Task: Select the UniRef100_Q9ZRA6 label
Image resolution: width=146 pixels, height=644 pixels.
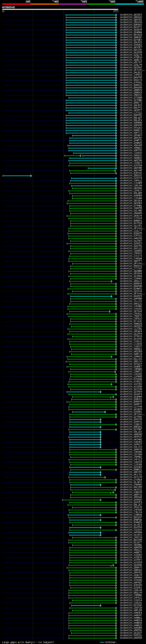Action: [131, 565]
